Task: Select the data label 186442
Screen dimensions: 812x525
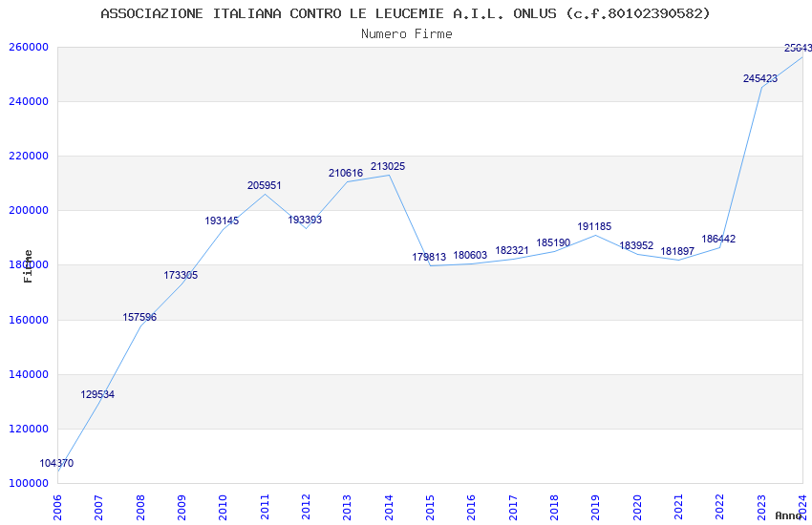Action: click(718, 239)
